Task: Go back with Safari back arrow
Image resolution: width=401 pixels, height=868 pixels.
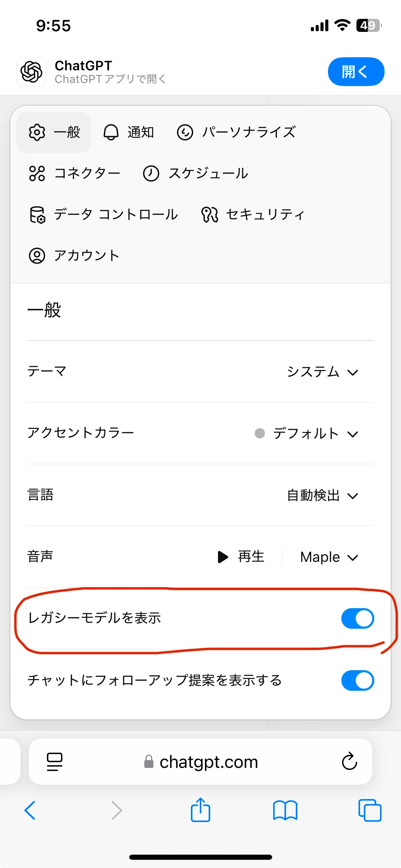Action: coord(30,810)
